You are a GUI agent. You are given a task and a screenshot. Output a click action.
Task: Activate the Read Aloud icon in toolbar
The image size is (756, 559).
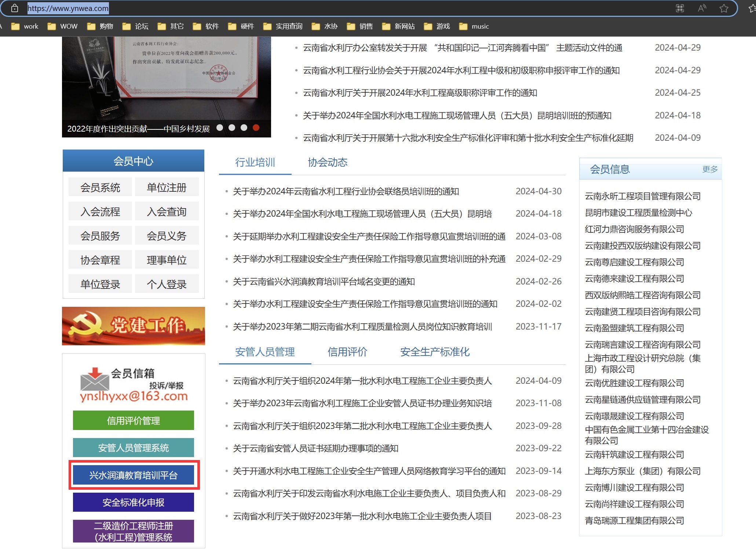702,8
